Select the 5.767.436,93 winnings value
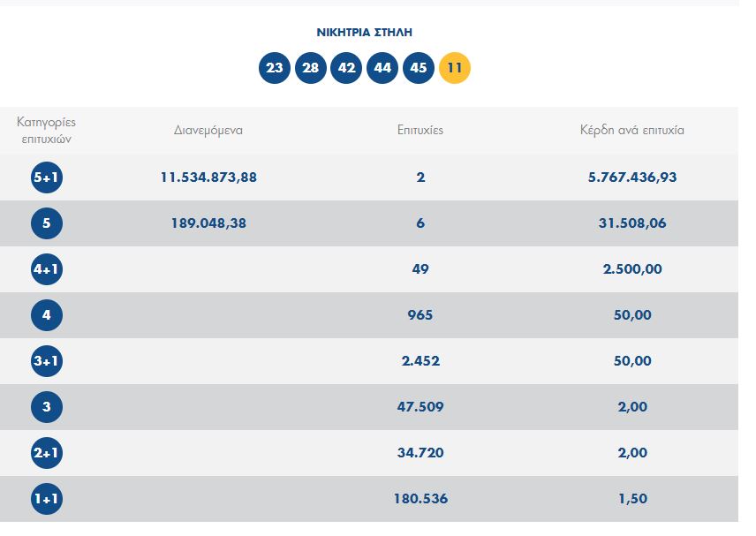The height and width of the screenshot is (536, 756). tap(632, 177)
